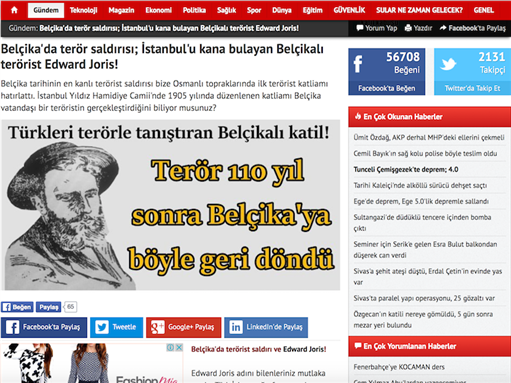Close the ad using the X icon

[179, 347]
